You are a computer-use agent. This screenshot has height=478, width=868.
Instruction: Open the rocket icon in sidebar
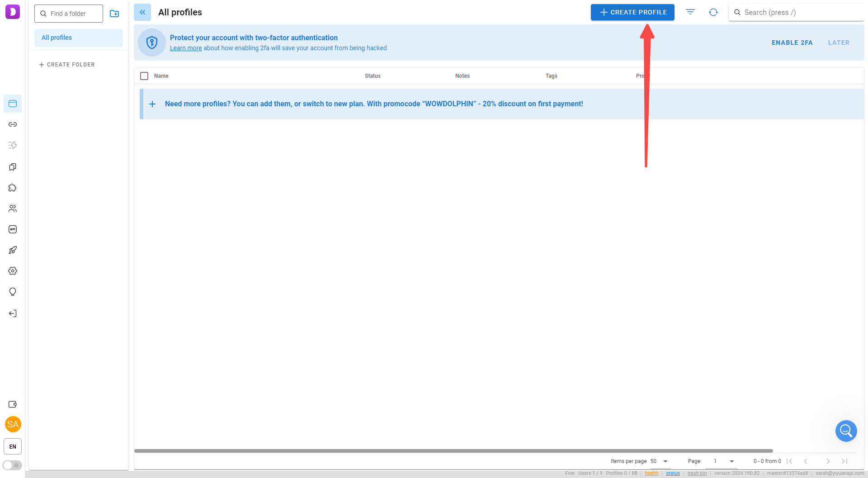click(13, 250)
